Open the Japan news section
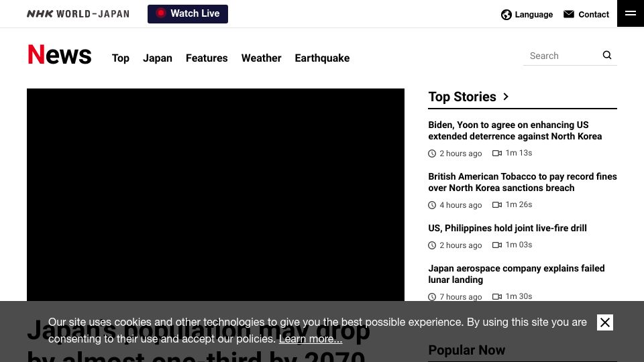The width and height of the screenshot is (644, 362). click(157, 58)
